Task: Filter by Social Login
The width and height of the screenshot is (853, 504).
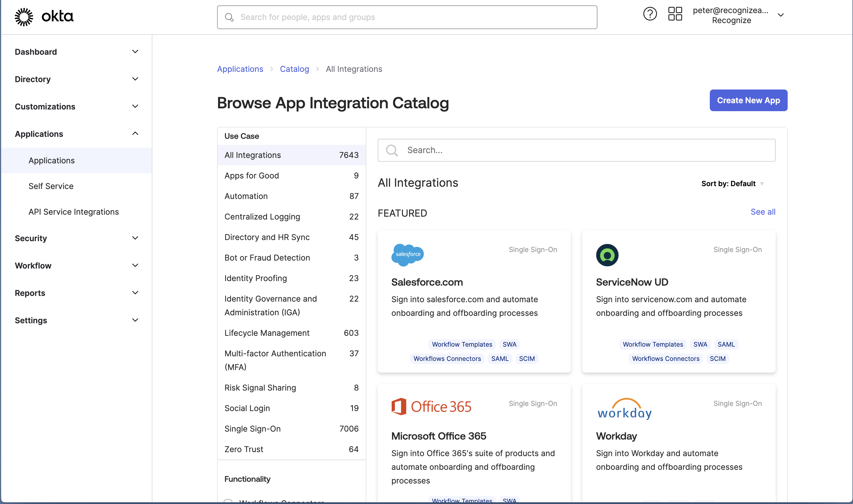Action: [x=291, y=408]
